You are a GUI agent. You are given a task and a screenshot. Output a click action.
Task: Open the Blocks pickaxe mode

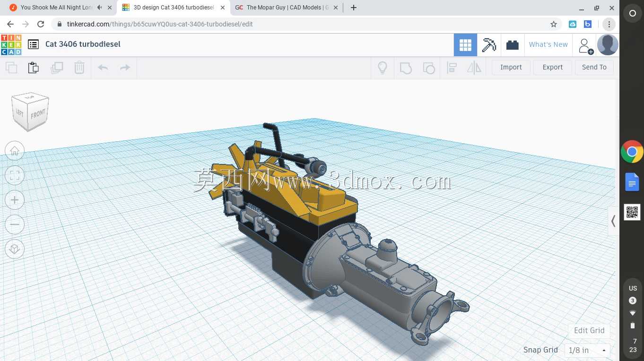tap(489, 45)
